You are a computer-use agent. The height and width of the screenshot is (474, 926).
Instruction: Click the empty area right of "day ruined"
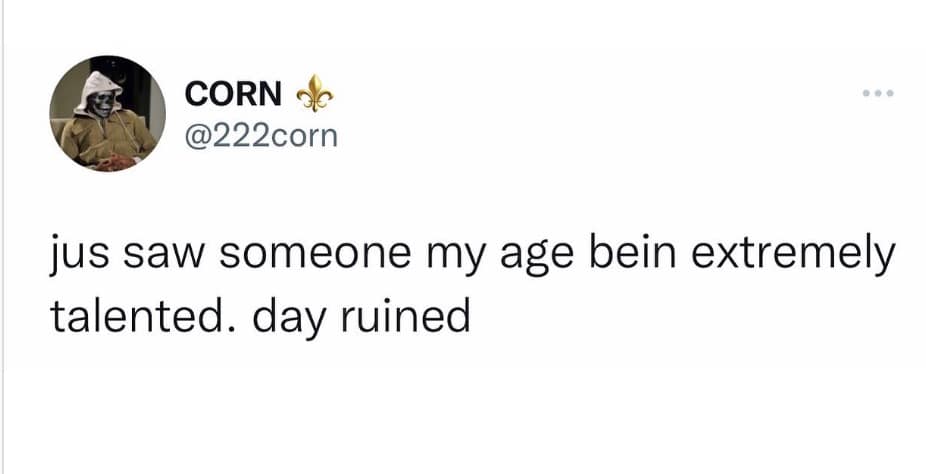pyautogui.click(x=680, y=317)
